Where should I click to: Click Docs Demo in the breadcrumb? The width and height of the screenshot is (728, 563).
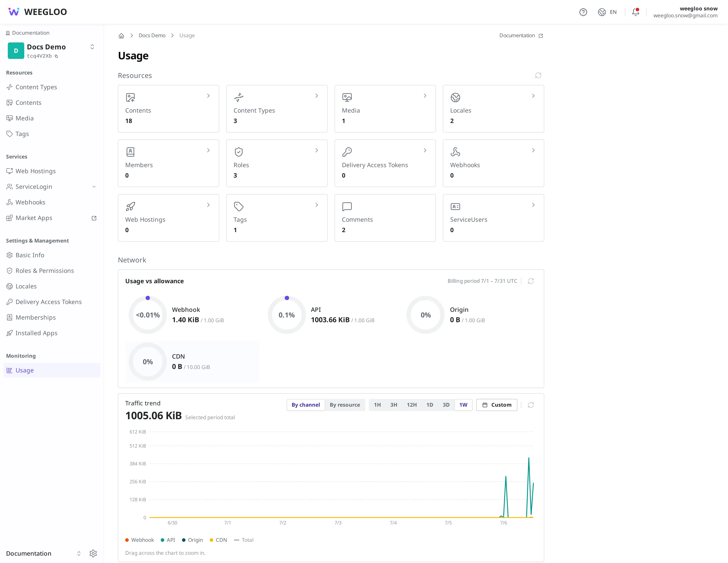pyautogui.click(x=152, y=36)
